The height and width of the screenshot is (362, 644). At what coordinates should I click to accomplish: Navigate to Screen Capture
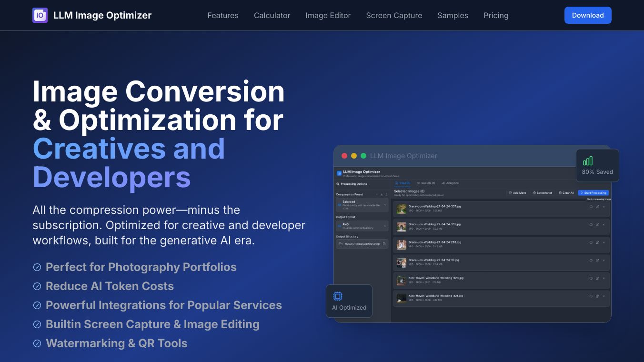coord(394,15)
